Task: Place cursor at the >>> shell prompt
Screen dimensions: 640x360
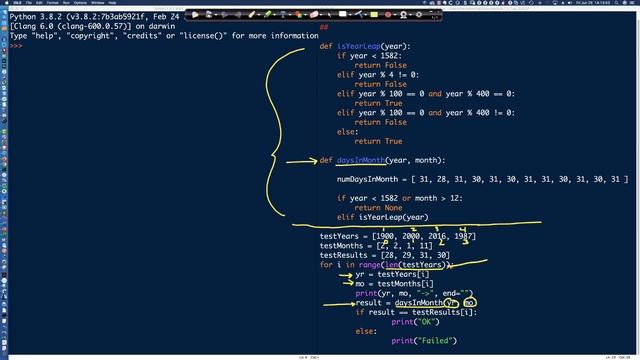Action: tap(16, 46)
